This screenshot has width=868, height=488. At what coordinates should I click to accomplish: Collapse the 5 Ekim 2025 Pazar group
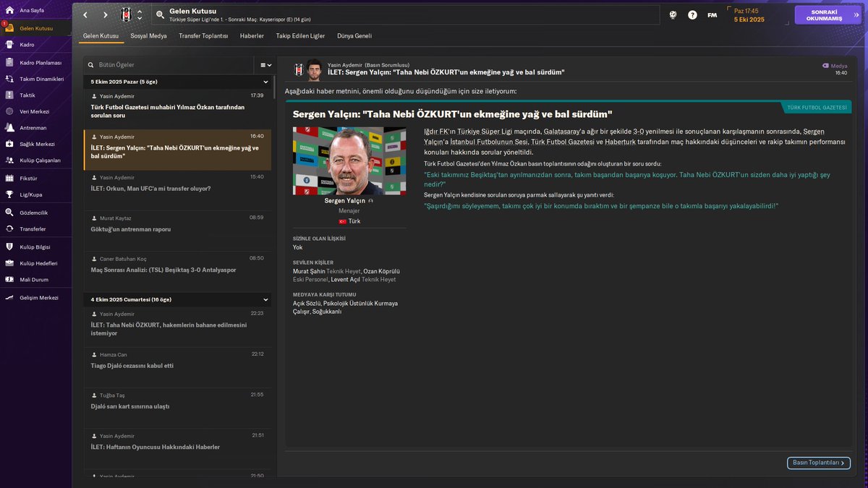(x=265, y=82)
